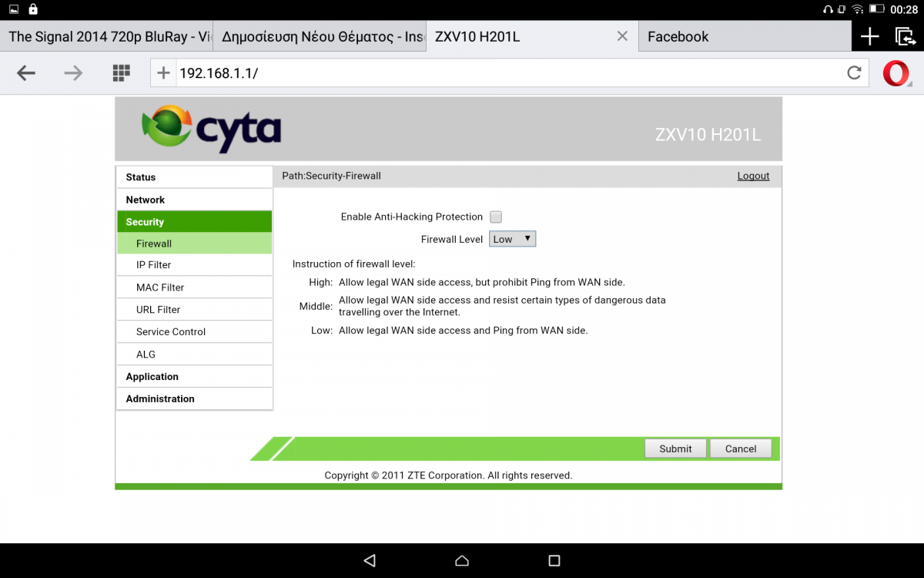924x578 pixels.
Task: Open the Security menu section
Action: (x=194, y=222)
